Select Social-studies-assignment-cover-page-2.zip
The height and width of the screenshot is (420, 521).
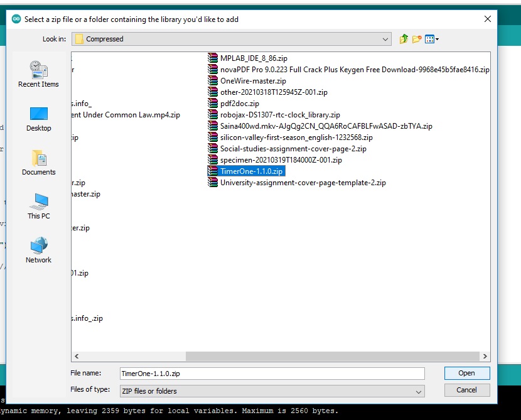click(293, 149)
